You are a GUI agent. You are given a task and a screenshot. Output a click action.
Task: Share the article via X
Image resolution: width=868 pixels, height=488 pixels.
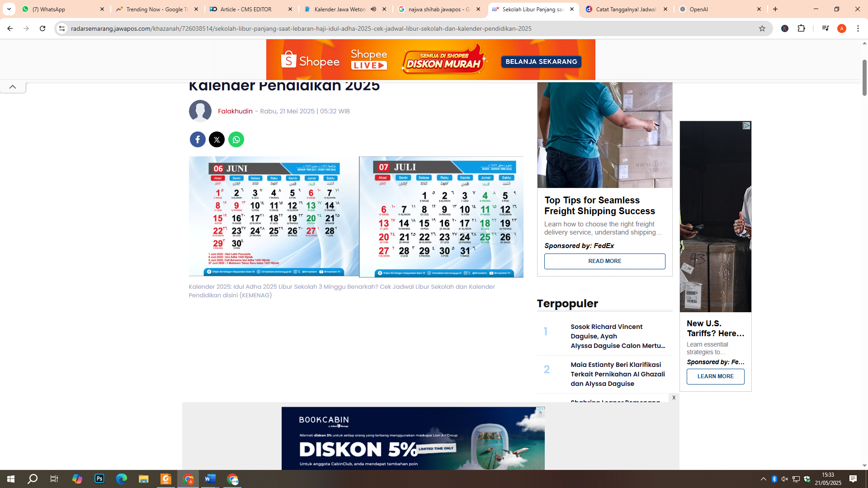217,139
